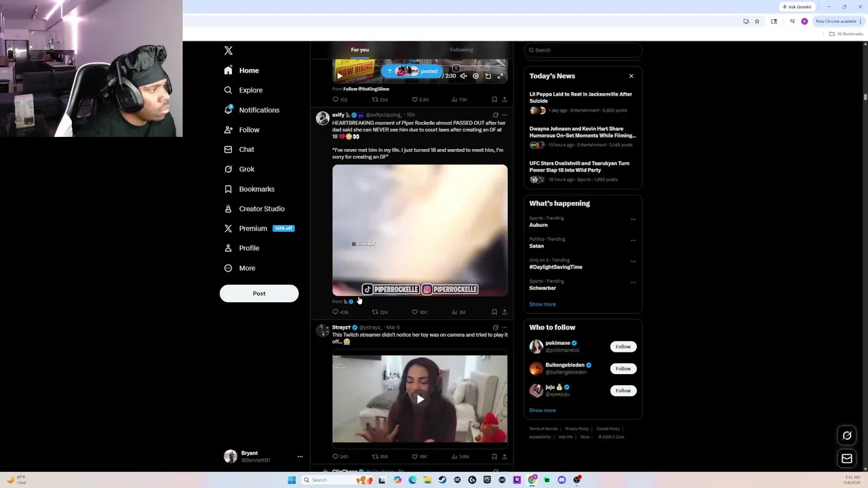Switch to the For you tab
This screenshot has height=488, width=868.
pyautogui.click(x=360, y=49)
